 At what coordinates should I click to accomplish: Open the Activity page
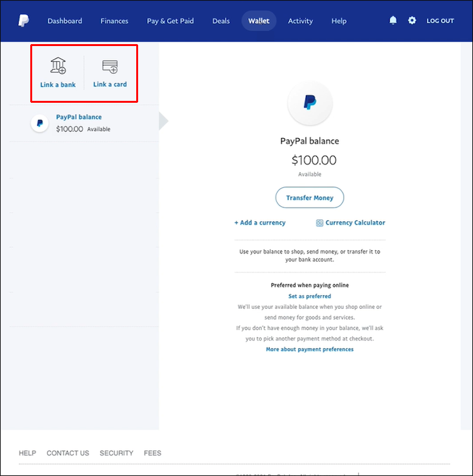(300, 21)
